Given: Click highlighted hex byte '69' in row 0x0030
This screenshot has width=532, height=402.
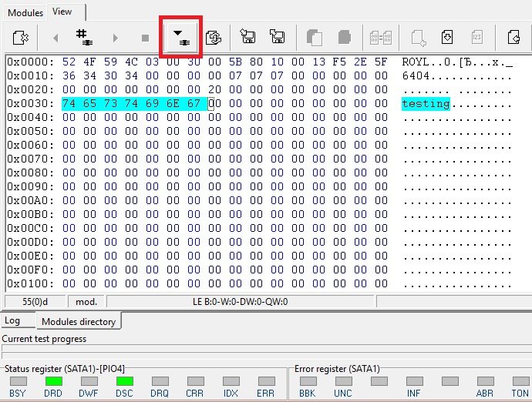Looking at the screenshot, I should click(x=152, y=103).
